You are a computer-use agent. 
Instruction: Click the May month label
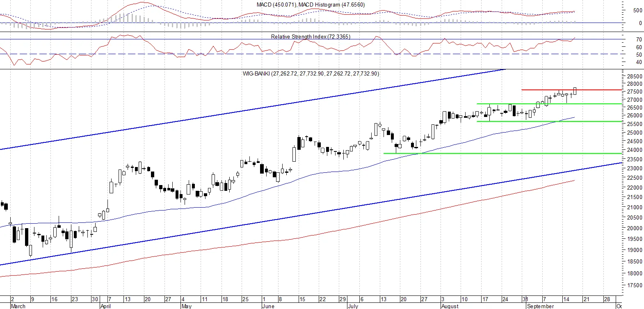[x=186, y=306]
